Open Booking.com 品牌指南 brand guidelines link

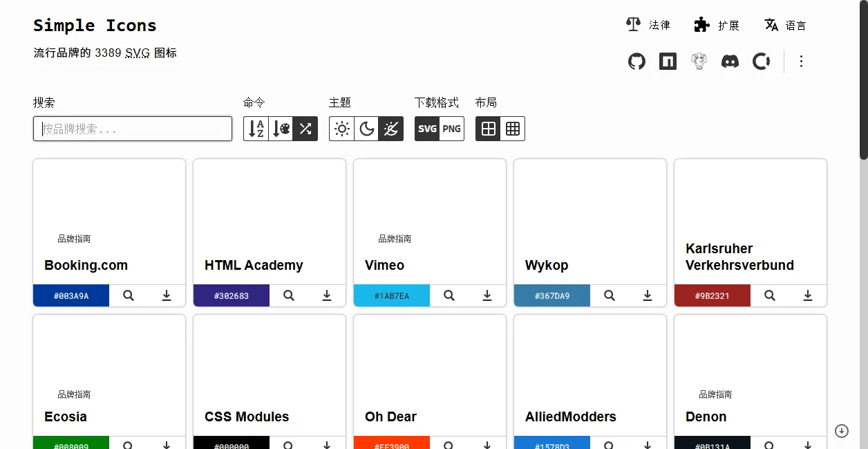point(74,239)
